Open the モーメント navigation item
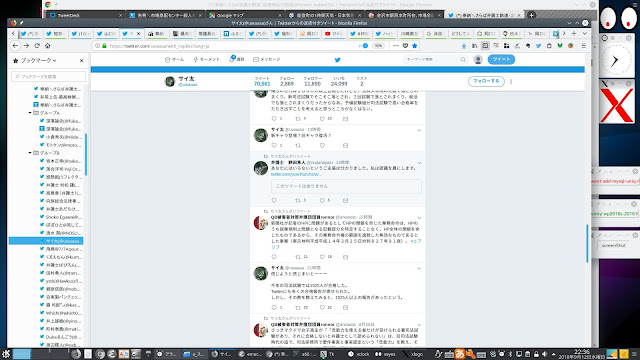Viewport: 640px width, 360px height. point(207,59)
